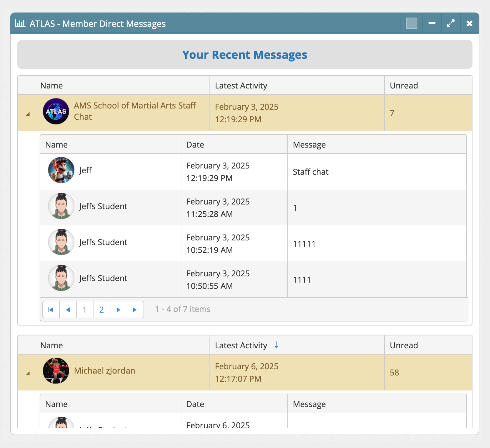490x448 pixels.
Task: Jump to first page of staff chat messages
Action: (x=51, y=310)
